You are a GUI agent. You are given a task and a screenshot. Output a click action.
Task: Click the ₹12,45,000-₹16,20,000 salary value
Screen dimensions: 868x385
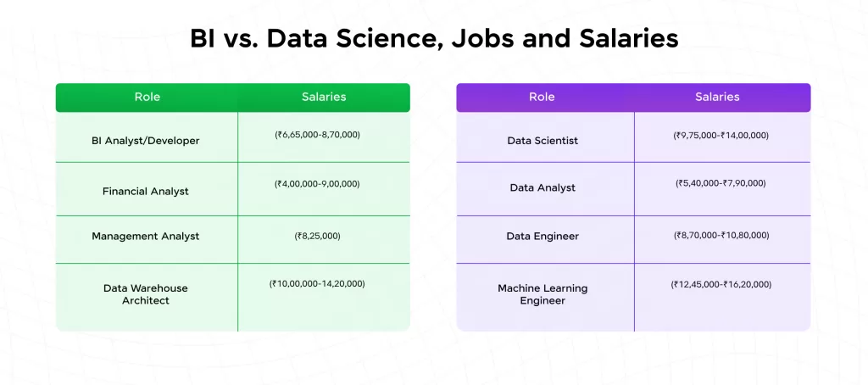[x=721, y=285]
